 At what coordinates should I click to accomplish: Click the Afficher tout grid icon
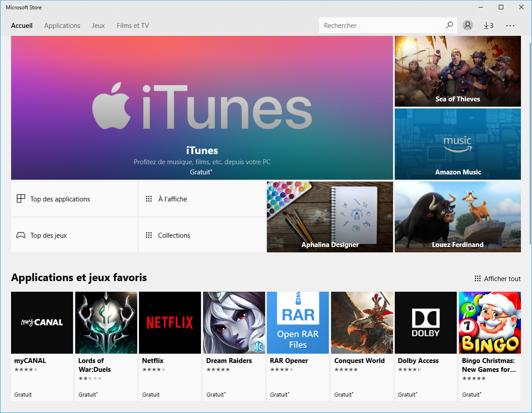click(x=478, y=278)
